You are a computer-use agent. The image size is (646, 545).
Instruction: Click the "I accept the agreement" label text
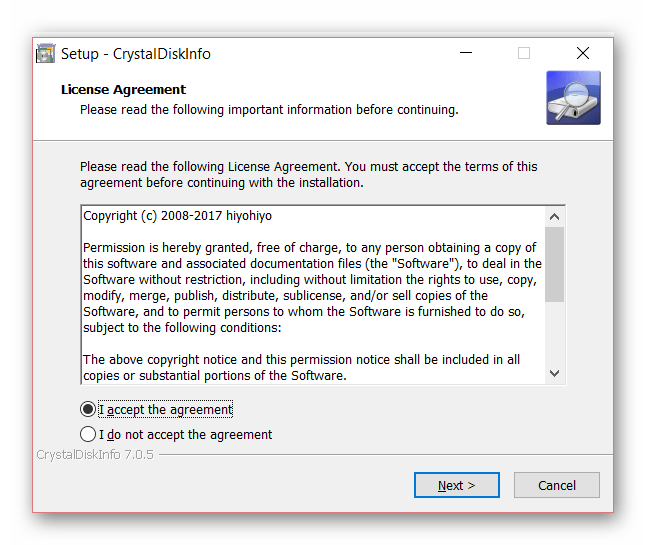click(x=166, y=409)
